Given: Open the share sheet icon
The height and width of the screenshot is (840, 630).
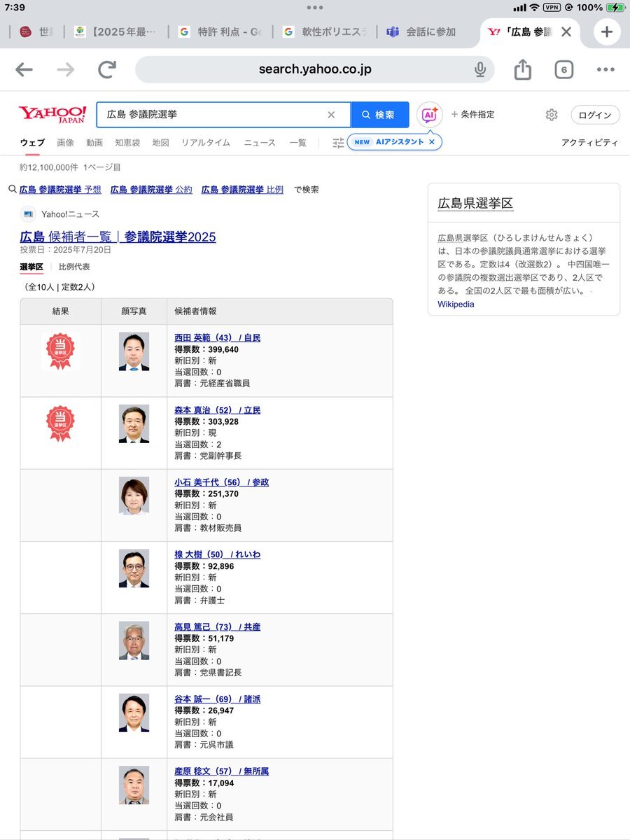Looking at the screenshot, I should pos(523,69).
